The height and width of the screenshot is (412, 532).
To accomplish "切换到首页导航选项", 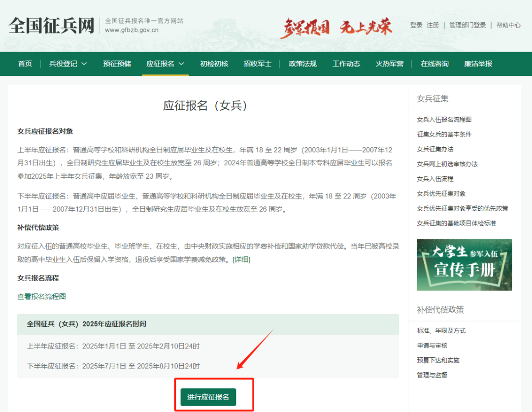I will click(25, 63).
